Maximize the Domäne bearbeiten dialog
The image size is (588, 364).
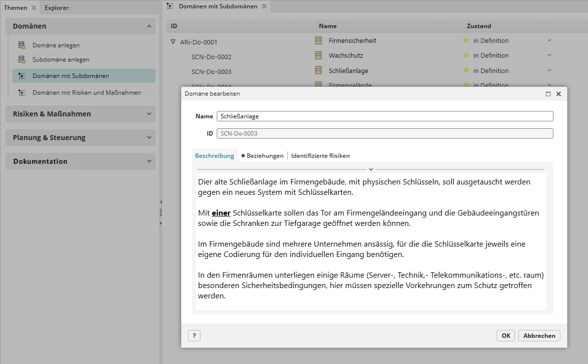click(x=548, y=94)
